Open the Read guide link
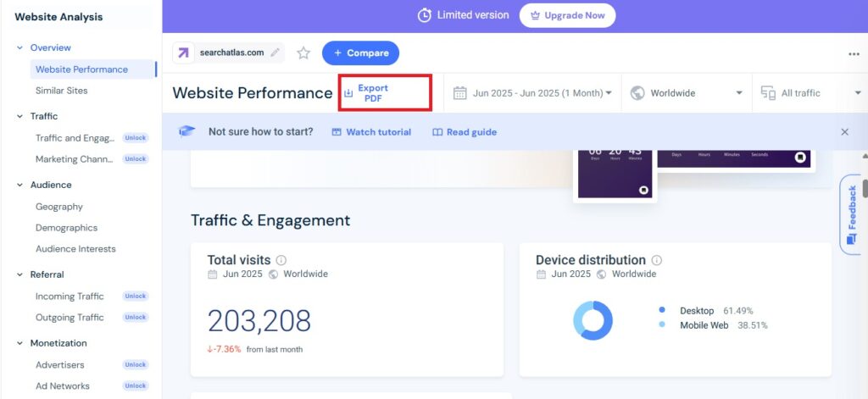The width and height of the screenshot is (868, 399). coord(465,132)
